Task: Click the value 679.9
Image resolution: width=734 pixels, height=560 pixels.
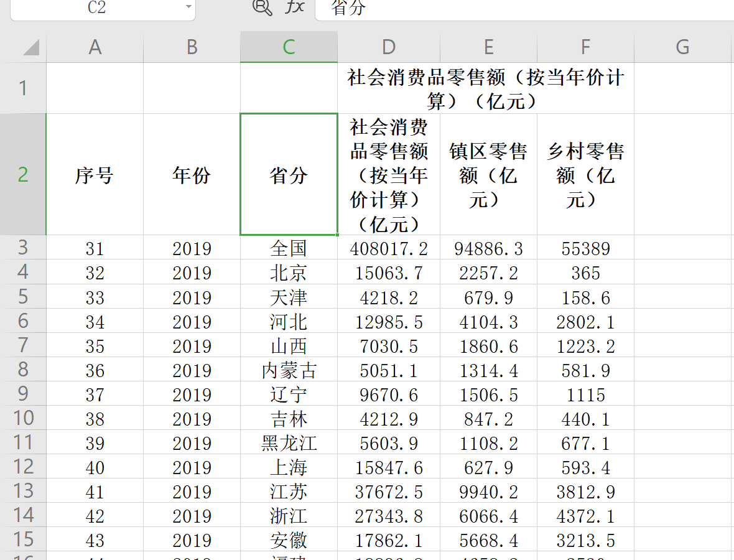Action: click(x=489, y=297)
